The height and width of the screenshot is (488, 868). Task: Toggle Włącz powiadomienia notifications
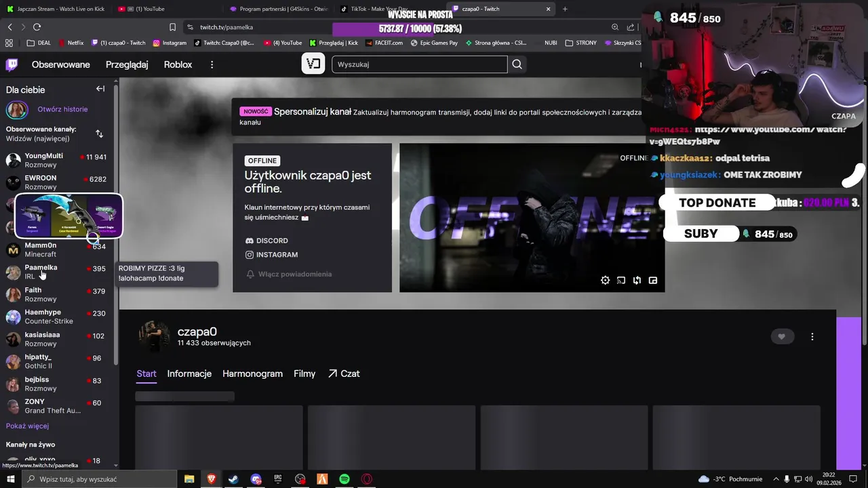tap(289, 274)
